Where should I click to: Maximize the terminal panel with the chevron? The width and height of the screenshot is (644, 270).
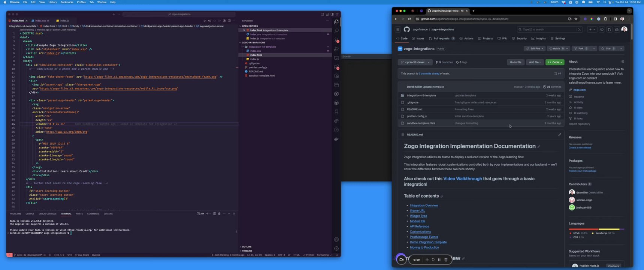point(229,214)
